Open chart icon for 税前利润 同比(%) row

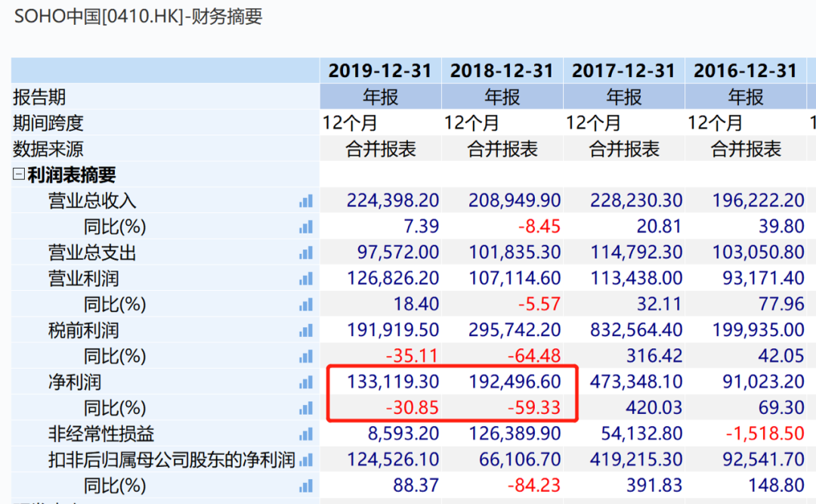point(306,357)
